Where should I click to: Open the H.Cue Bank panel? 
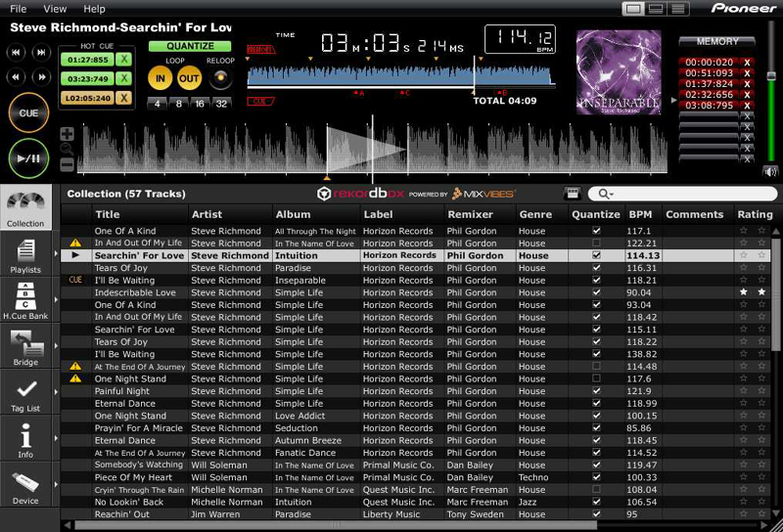coord(26,300)
